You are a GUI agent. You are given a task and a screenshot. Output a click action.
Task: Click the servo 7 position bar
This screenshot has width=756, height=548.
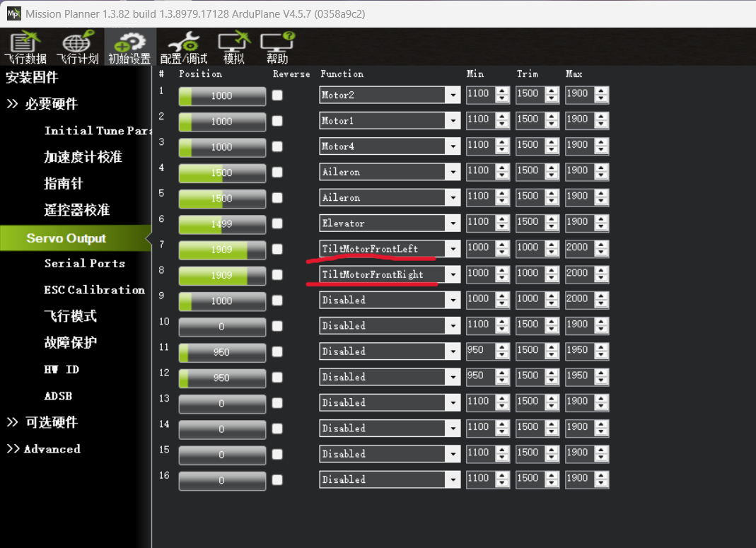pyautogui.click(x=222, y=250)
